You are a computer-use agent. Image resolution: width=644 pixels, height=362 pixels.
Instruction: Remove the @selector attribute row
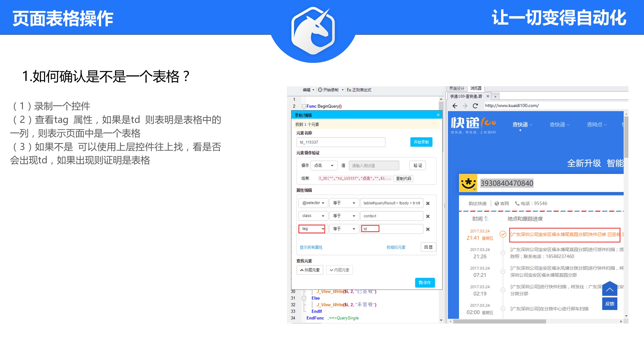click(x=428, y=203)
